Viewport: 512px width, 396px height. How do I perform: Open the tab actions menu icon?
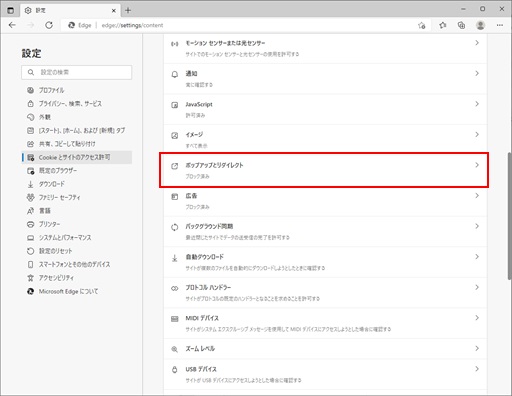click(x=10, y=10)
